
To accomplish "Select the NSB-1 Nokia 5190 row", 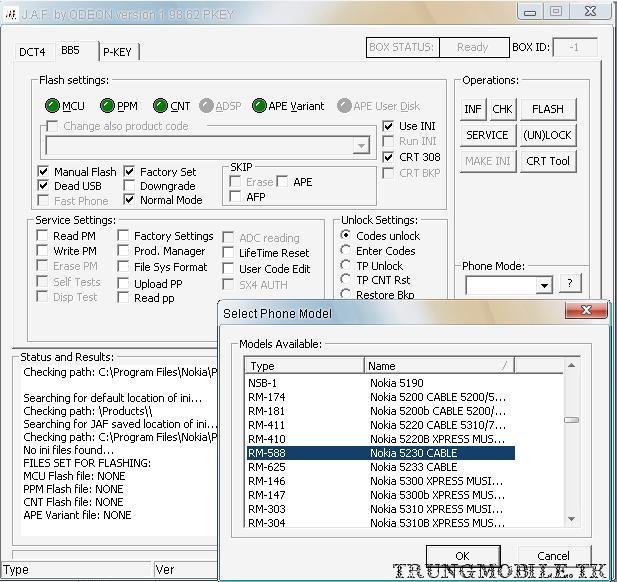I will point(381,383).
